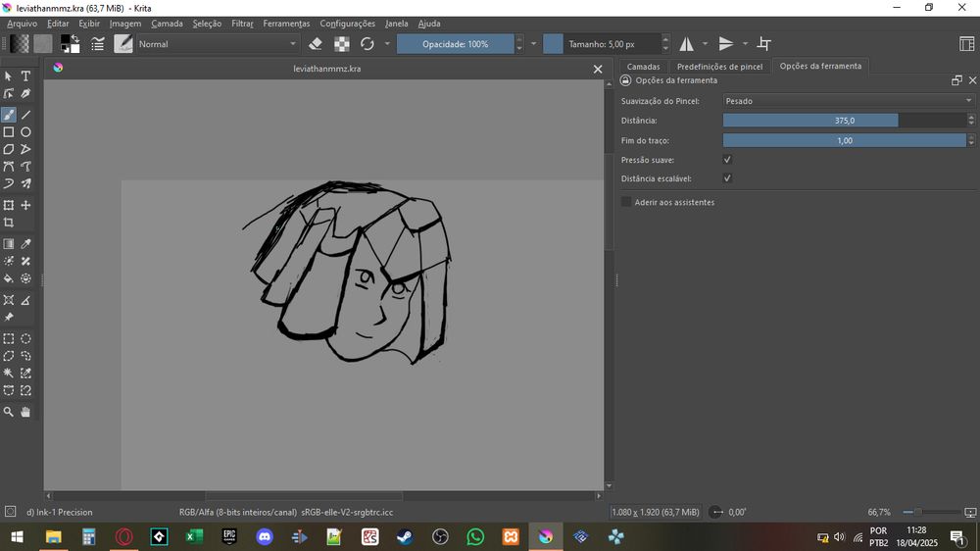Image resolution: width=980 pixels, height=551 pixels.
Task: Close the leviathanmmz.kra document tab
Action: [x=598, y=69]
